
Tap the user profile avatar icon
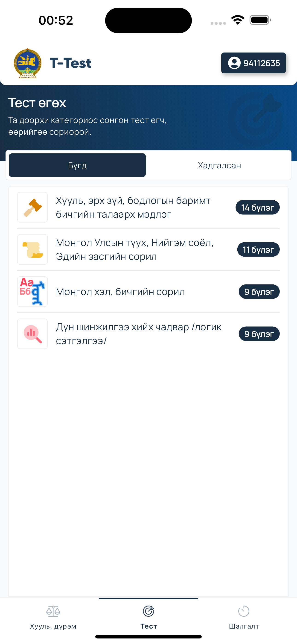pos(234,63)
